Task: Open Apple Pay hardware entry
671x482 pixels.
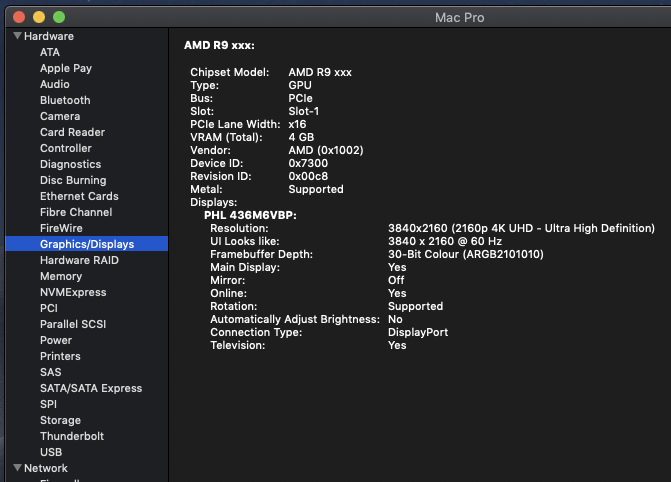Action: [66, 68]
